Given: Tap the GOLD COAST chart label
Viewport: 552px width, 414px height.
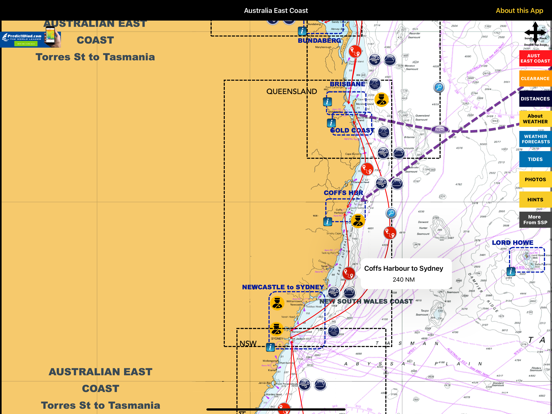Looking at the screenshot, I should click(x=352, y=131).
